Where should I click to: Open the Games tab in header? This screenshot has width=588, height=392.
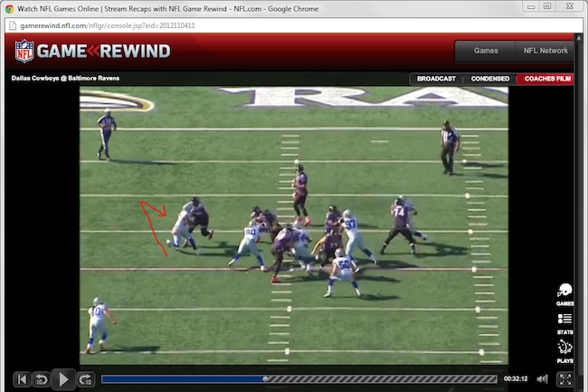point(485,51)
